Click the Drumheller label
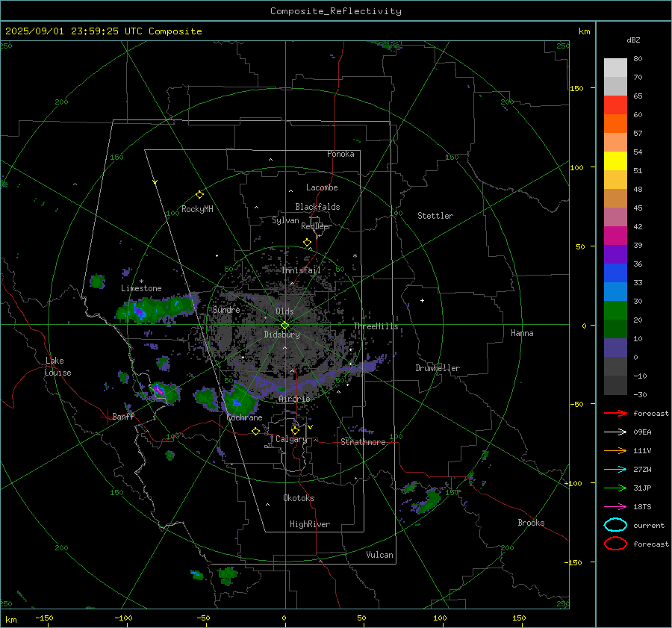672x628 pixels. click(438, 368)
